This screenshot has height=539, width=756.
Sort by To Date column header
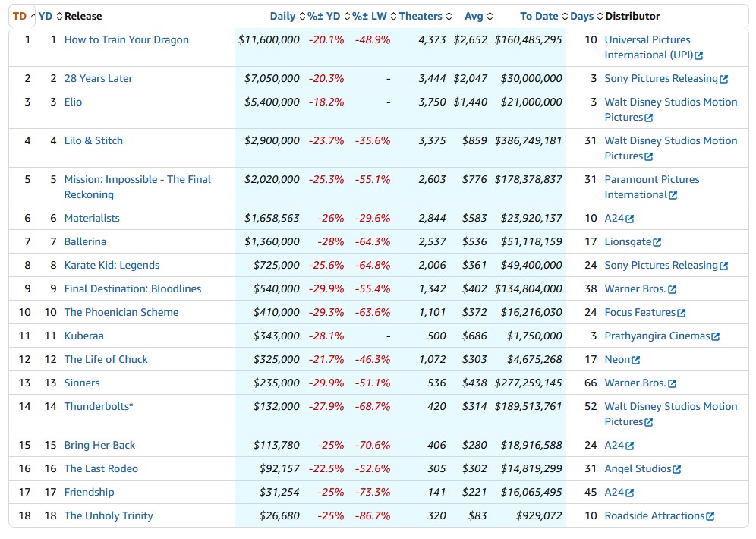[544, 17]
